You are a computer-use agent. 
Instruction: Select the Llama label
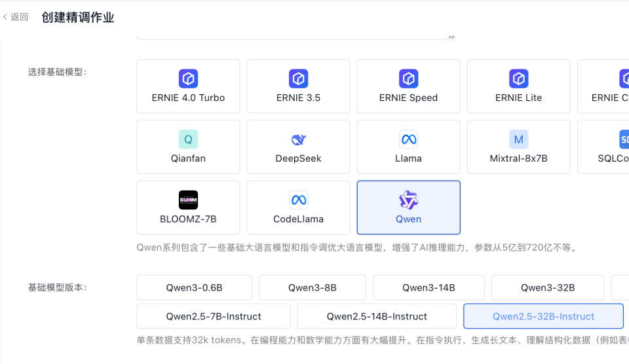click(408, 158)
